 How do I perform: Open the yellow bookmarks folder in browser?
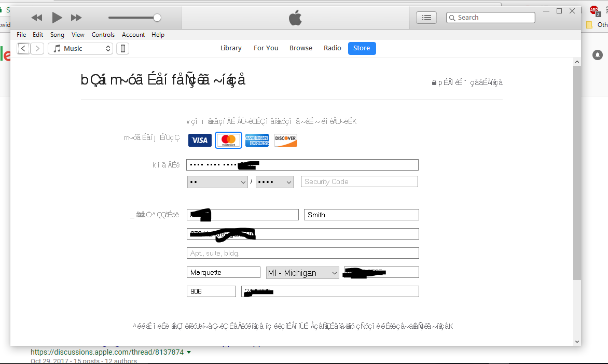point(589,25)
